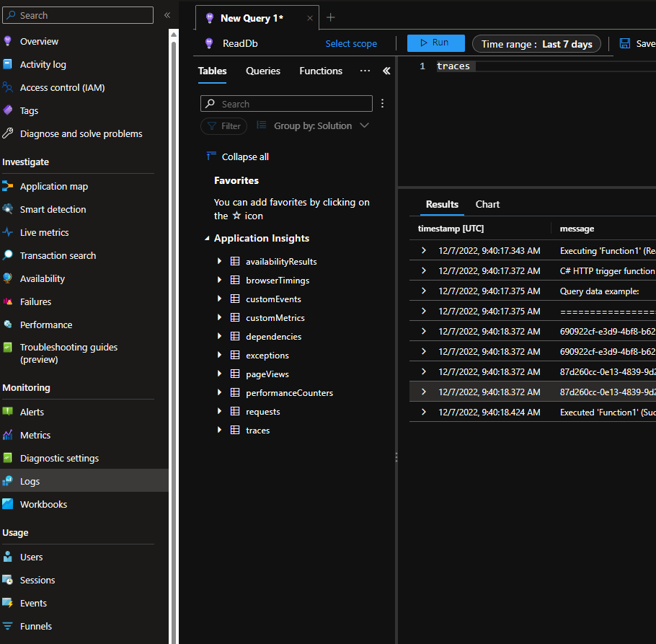
Task: Click the Live metrics pulse icon
Action: pyautogui.click(x=7, y=231)
